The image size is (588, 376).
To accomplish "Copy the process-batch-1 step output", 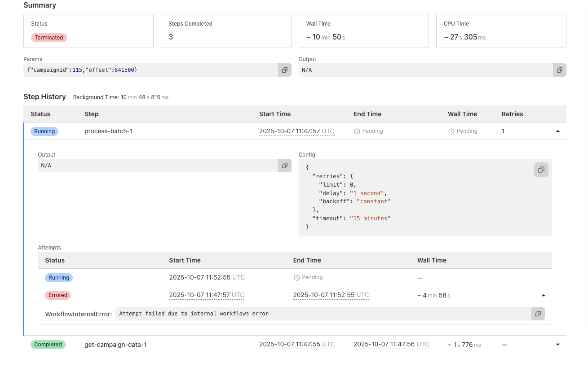I will coord(284,166).
